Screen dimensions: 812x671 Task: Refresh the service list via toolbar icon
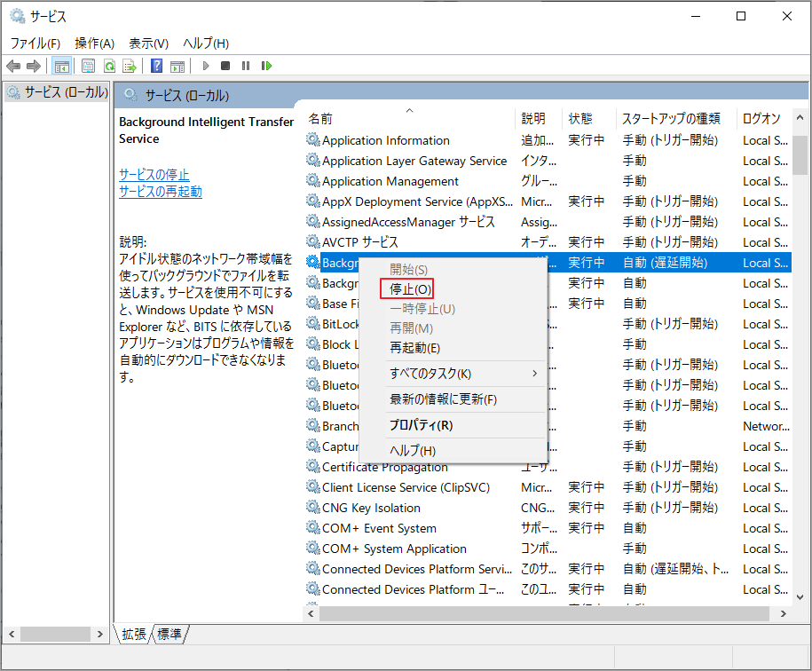pos(108,65)
